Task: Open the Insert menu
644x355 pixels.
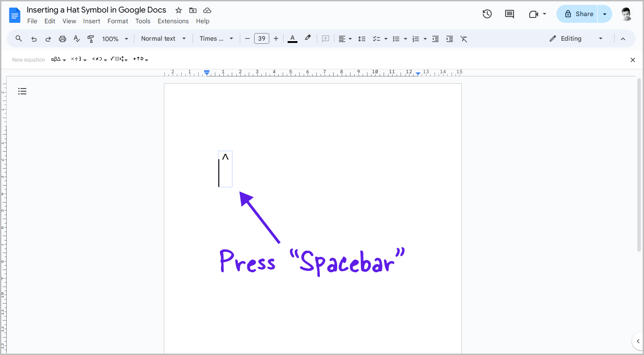Action: [x=92, y=21]
